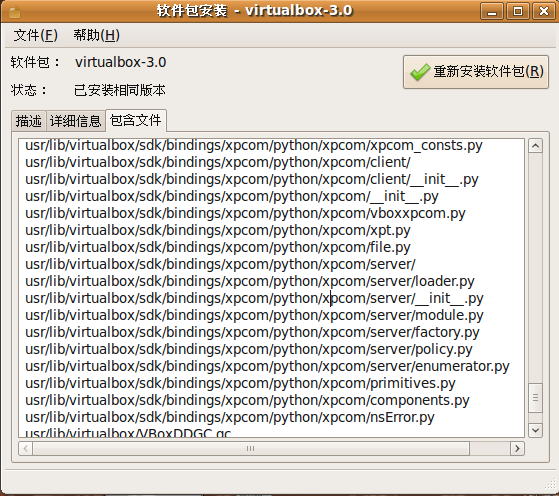The image size is (559, 496).
Task: Open the 帮助(H) menu
Action: click(97, 35)
